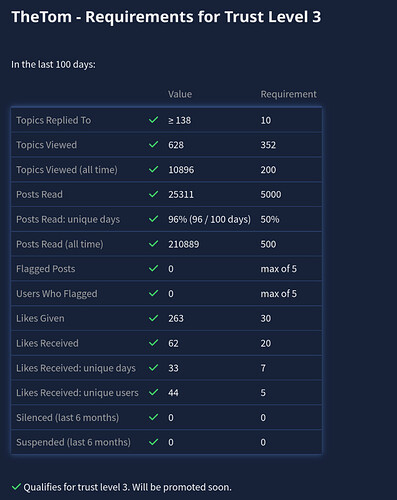Screen dimensions: 397x500
Task: Select the Value column header
Action: pyautogui.click(x=180, y=94)
